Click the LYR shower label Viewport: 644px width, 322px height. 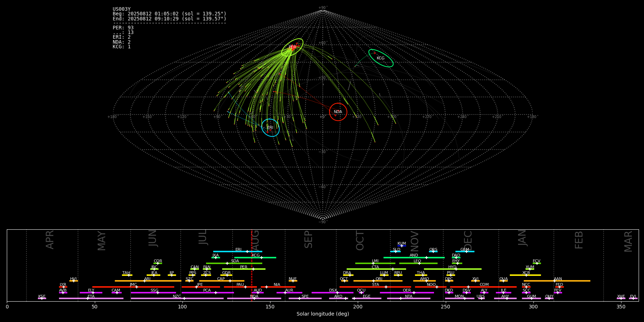[x=63, y=285]
